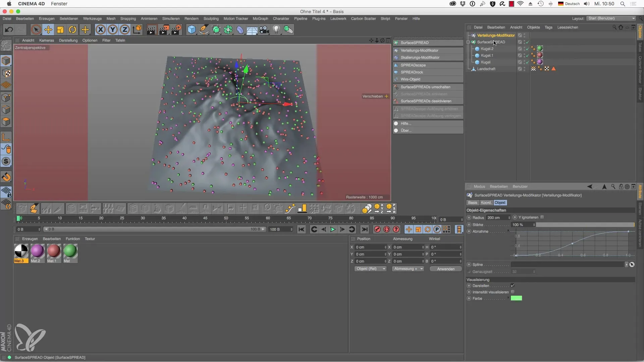Click the SPREADscape button
Screen dimensions: 644x362
[428, 65]
